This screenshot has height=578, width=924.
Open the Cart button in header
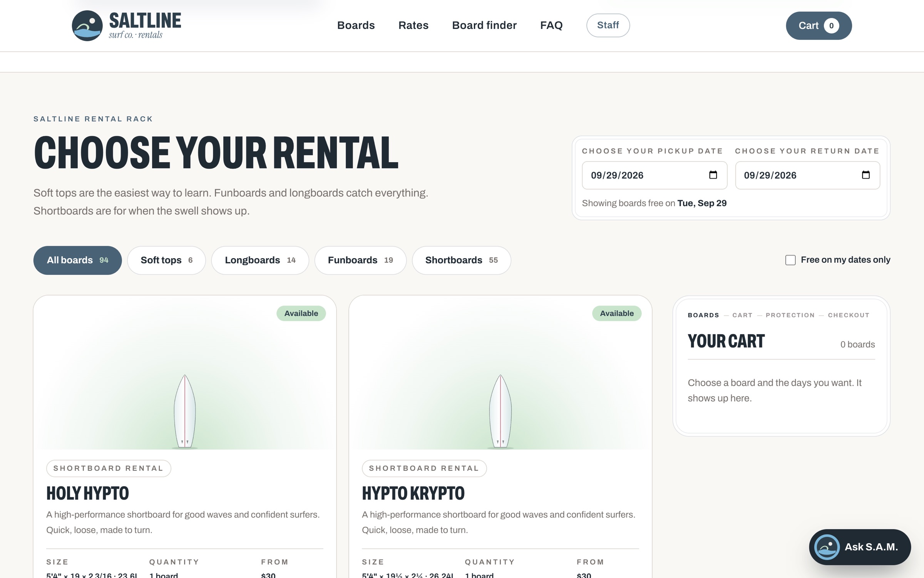point(819,25)
